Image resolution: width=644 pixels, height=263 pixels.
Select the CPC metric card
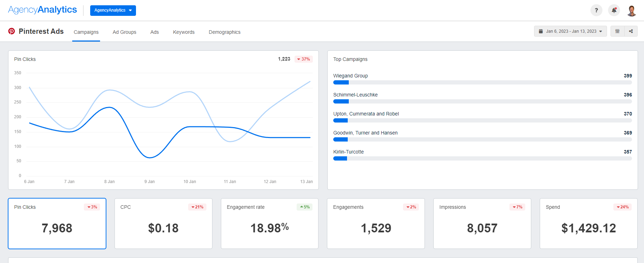[163, 224]
